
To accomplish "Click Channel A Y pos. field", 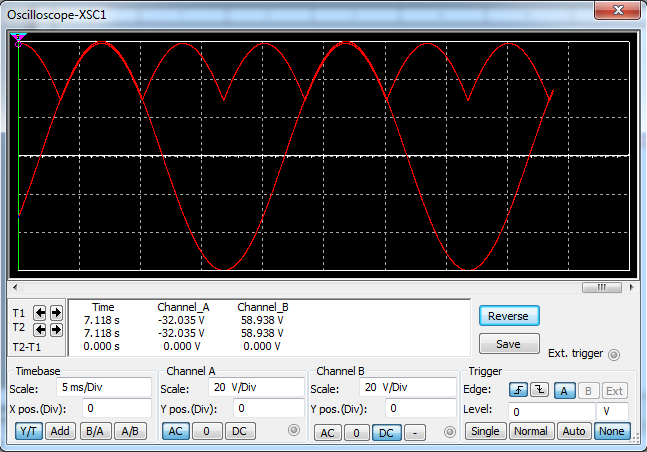I will [x=269, y=409].
